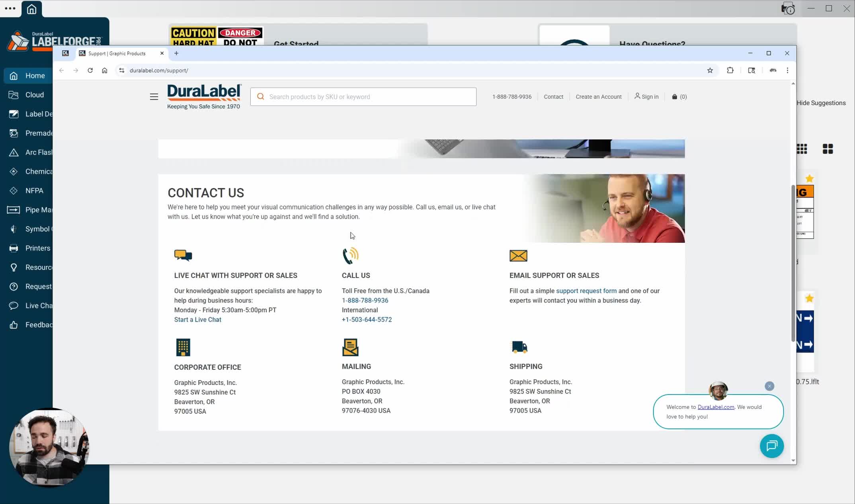This screenshot has width=855, height=504.
Task: Open Printers in LabelForge sidebar
Action: (28, 248)
